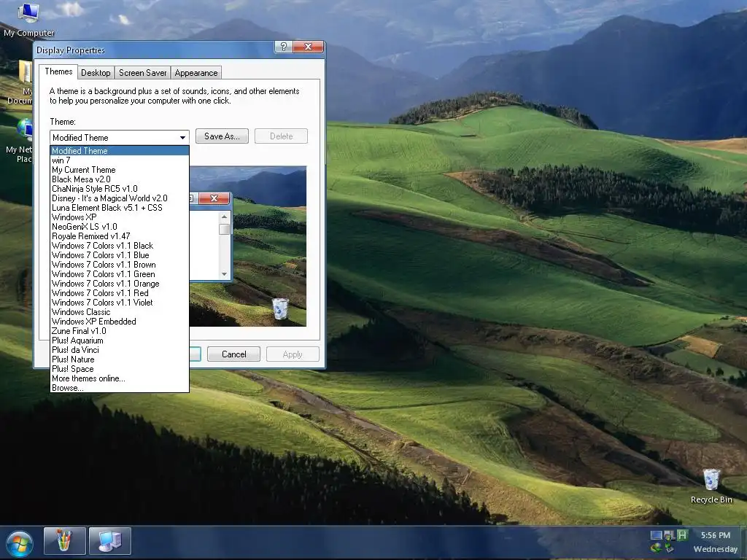Select the Windows XP Embedded theme
This screenshot has width=747, height=560.
click(x=120, y=322)
